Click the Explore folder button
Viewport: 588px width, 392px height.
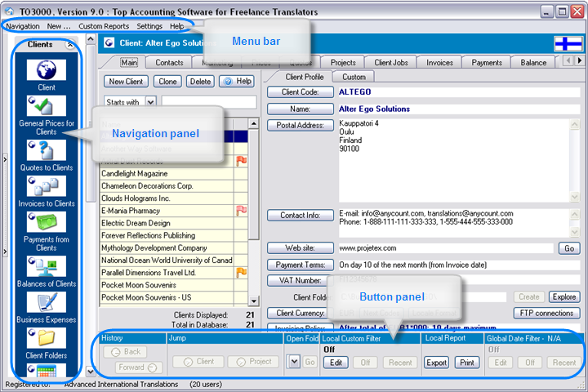point(564,296)
